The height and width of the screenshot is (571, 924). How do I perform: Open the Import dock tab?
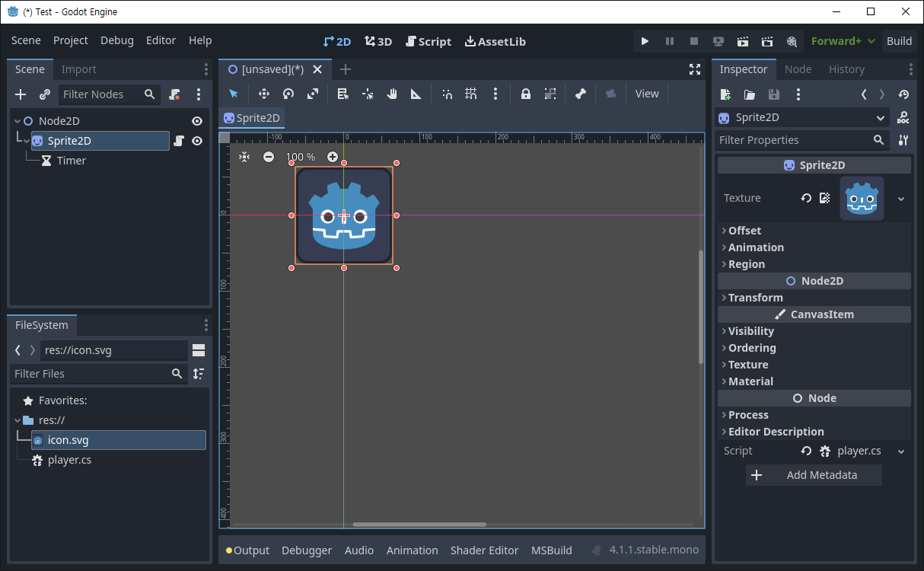[x=79, y=69]
